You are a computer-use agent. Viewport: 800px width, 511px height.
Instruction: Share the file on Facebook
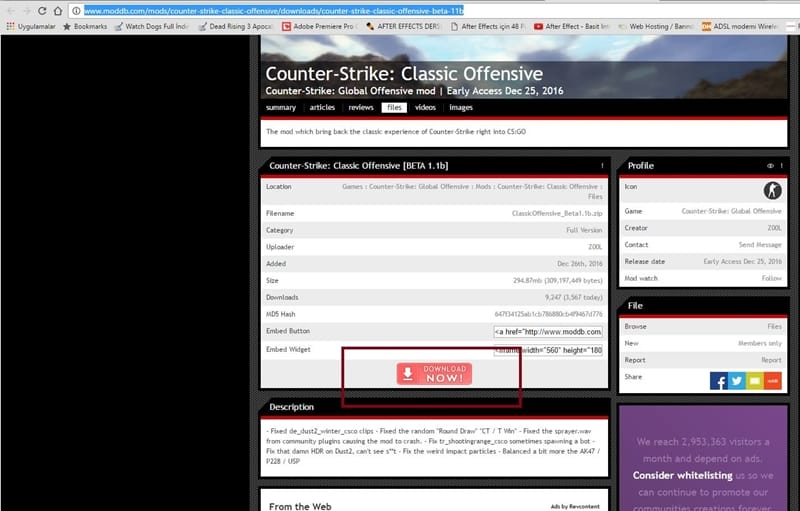tap(719, 380)
